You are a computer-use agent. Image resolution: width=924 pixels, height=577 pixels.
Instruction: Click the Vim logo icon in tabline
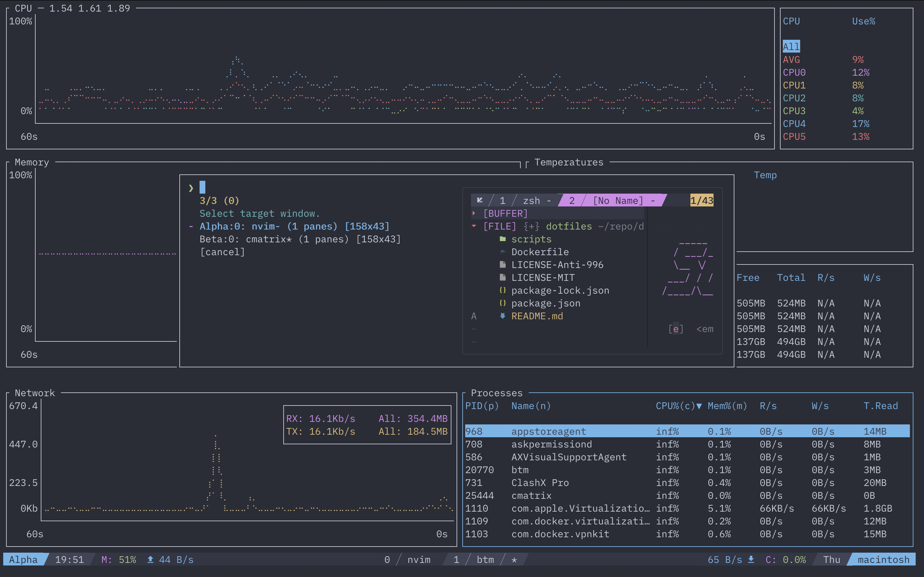pyautogui.click(x=480, y=200)
